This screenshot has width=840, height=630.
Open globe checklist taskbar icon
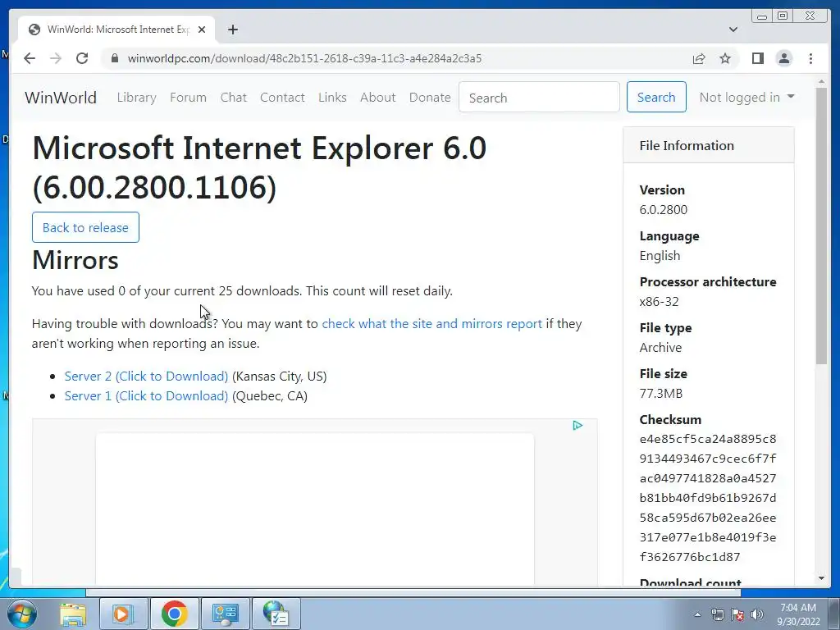(x=276, y=614)
